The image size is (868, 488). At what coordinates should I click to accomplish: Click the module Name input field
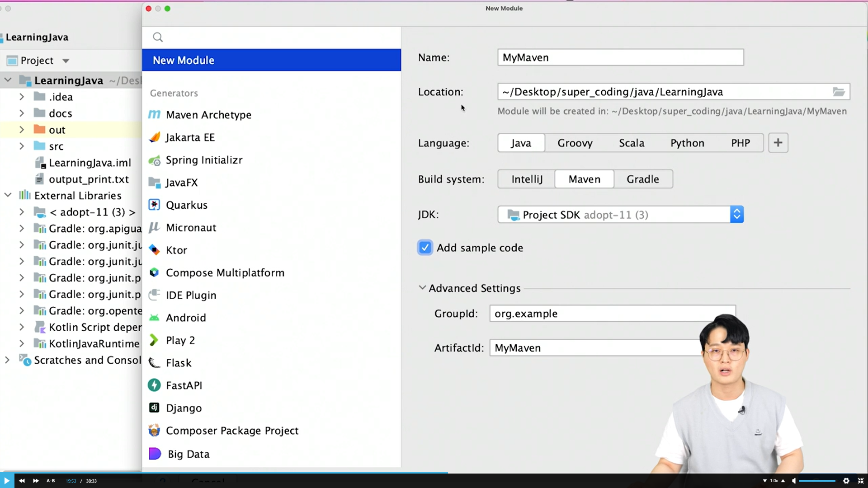[620, 57]
